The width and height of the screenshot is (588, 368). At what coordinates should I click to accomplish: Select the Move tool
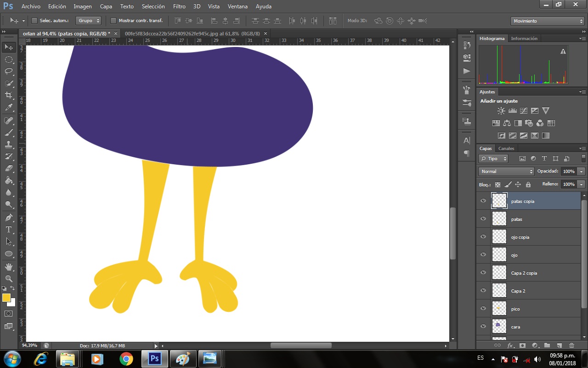click(9, 47)
